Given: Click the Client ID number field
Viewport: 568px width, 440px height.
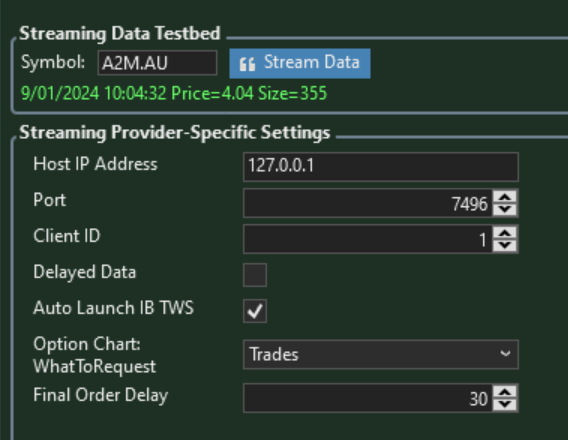Looking at the screenshot, I should coord(368,239).
